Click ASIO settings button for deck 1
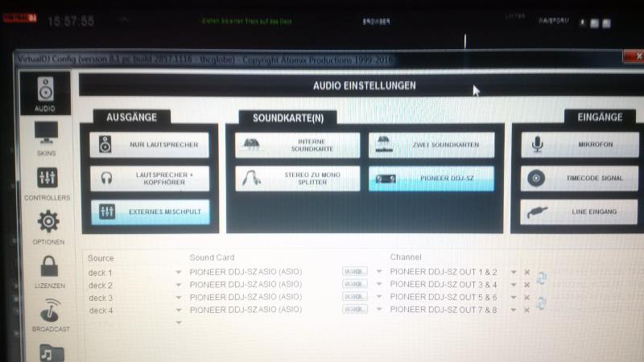 tap(355, 271)
